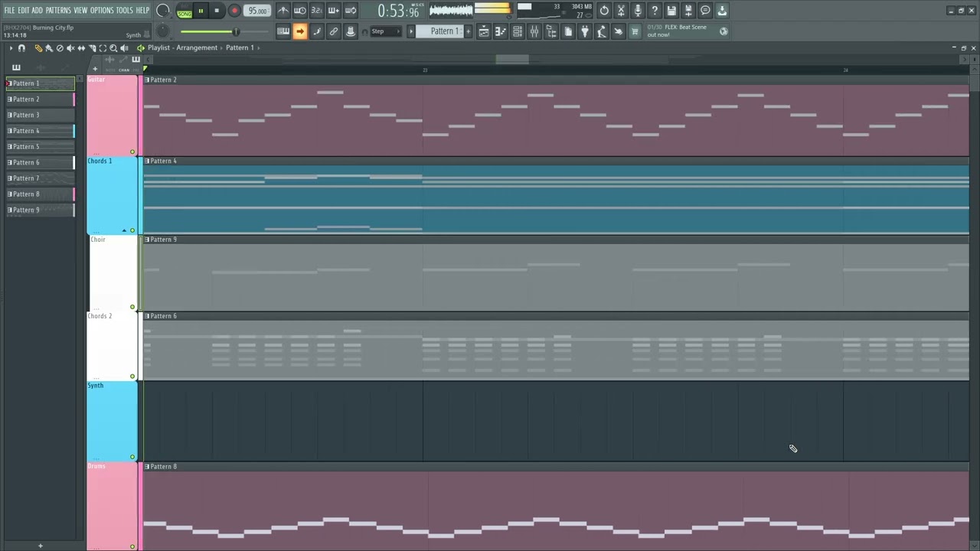Stop playback with the stop button

pos(217,11)
